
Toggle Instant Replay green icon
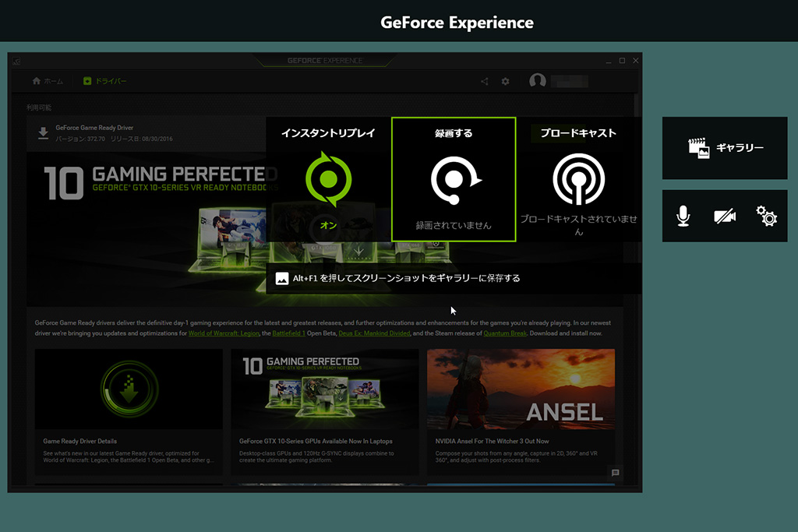[328, 179]
